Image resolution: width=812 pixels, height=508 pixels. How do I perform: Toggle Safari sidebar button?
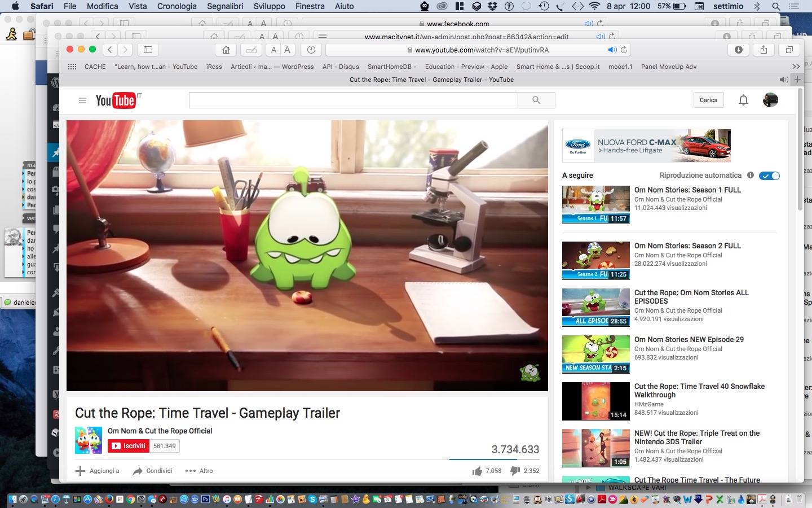148,50
